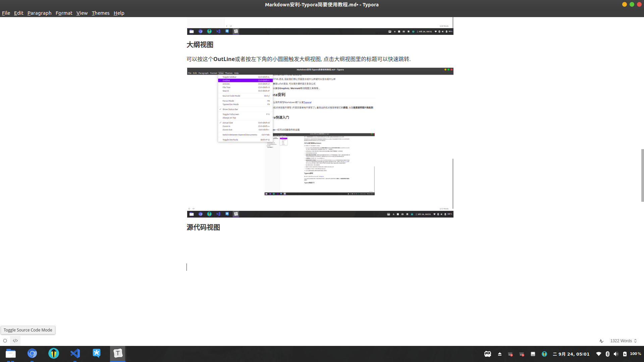The width and height of the screenshot is (644, 362).
Task: Click the vertical scrollbar thumb
Action: coord(642,175)
